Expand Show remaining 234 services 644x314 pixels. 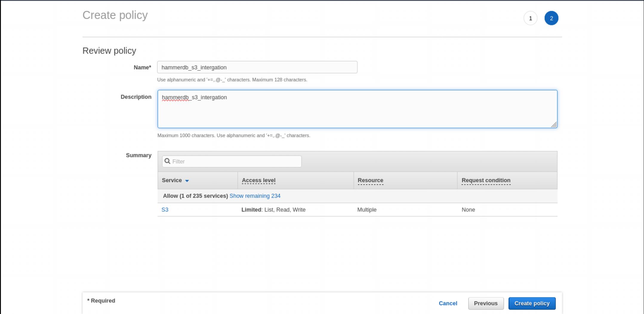(255, 196)
